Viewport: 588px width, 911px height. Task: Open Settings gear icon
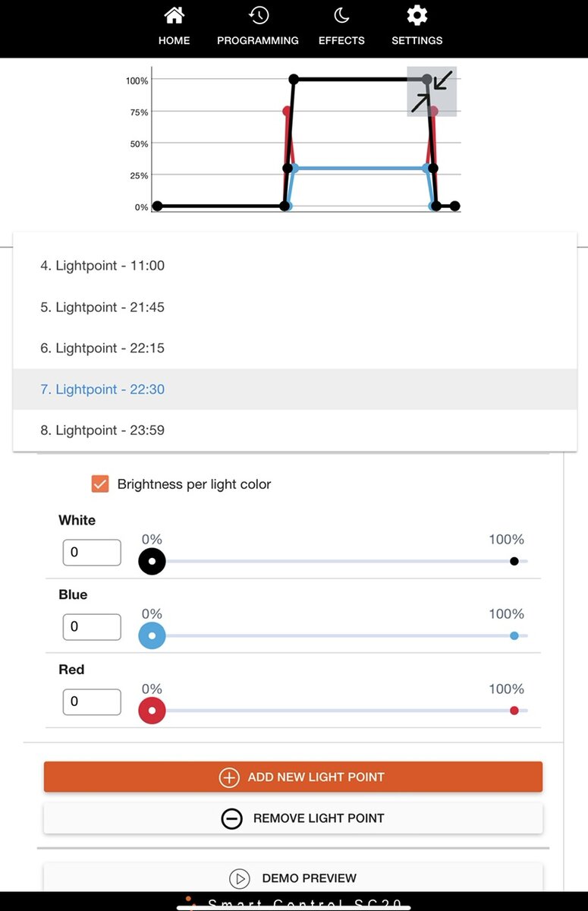[x=417, y=16]
